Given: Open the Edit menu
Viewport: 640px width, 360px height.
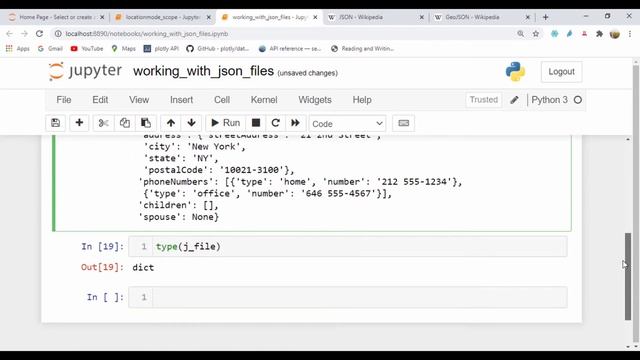Looking at the screenshot, I should pos(100,100).
